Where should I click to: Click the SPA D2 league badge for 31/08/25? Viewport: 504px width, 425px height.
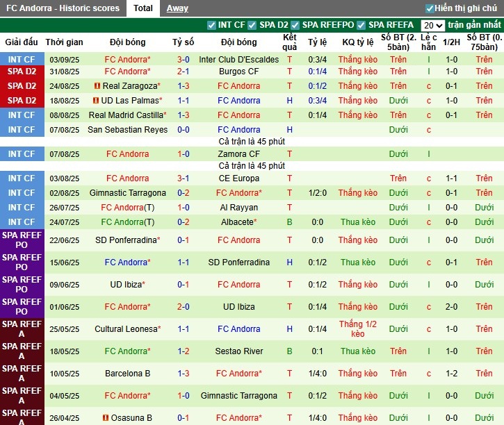[x=22, y=72]
